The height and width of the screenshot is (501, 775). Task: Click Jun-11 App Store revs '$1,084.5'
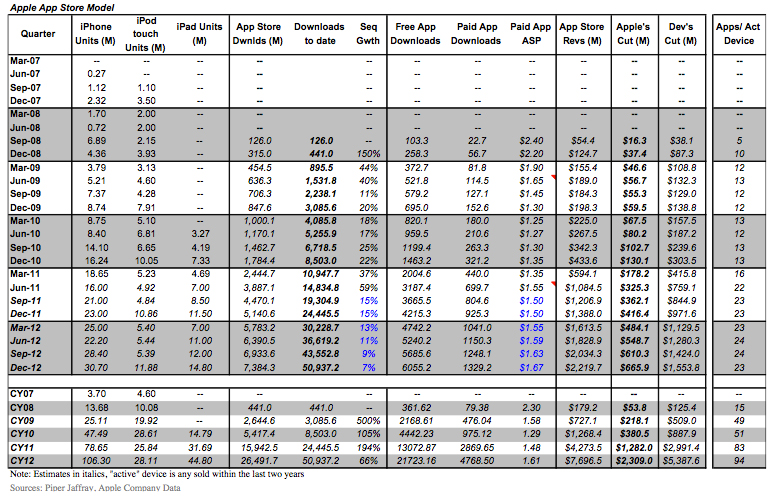click(583, 288)
